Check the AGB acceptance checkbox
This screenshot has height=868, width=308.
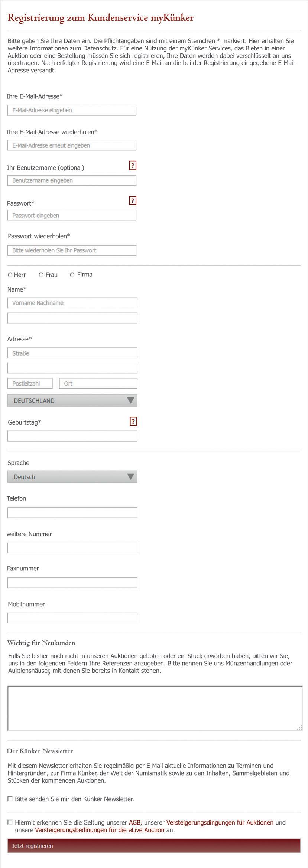click(x=10, y=822)
